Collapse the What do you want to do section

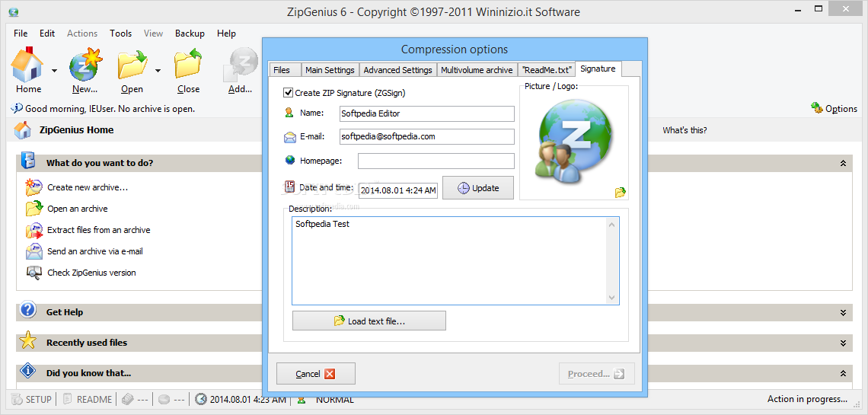point(843,163)
